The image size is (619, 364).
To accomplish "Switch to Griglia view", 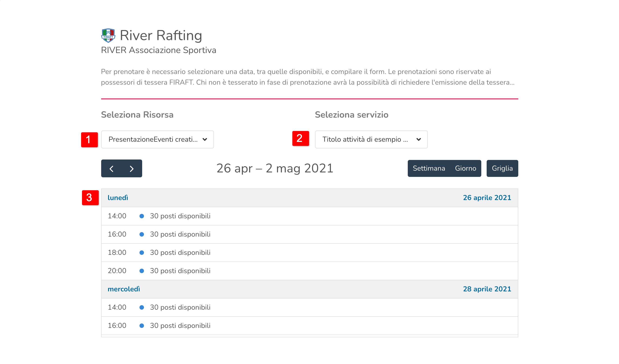I will [502, 168].
